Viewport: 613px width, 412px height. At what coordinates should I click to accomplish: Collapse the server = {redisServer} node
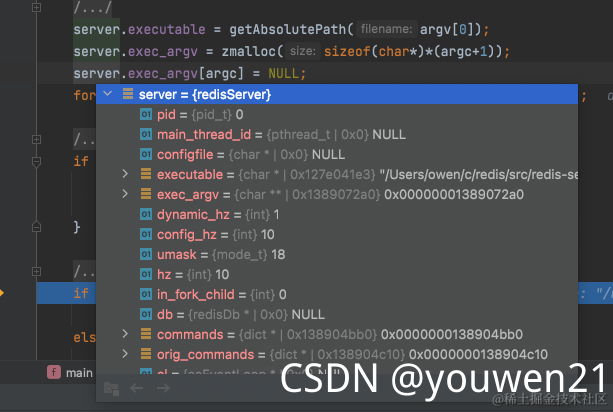click(x=108, y=94)
